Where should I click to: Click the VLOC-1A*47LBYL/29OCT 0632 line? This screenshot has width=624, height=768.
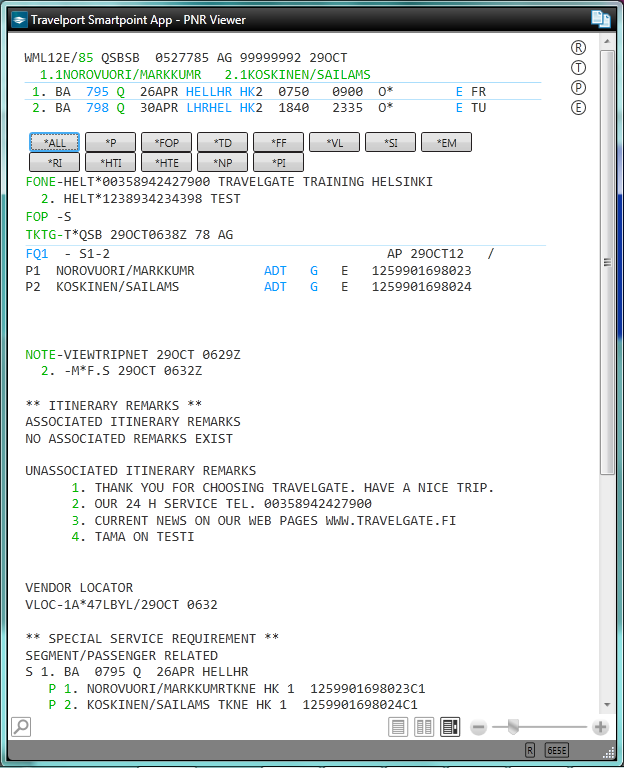pos(121,604)
